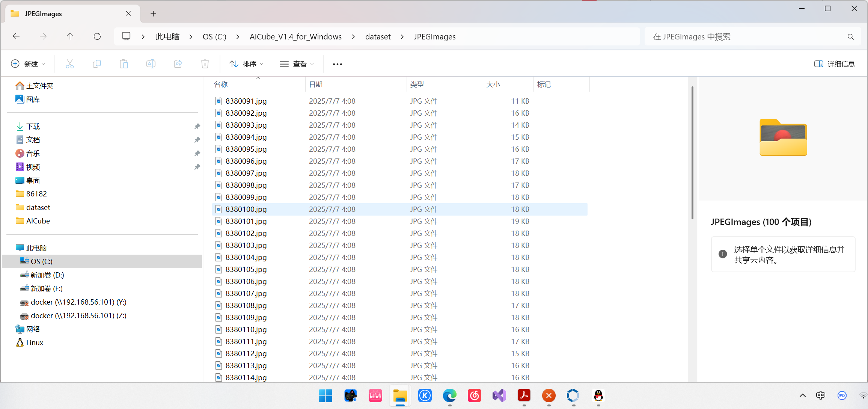Click the Paste clipboard icon
Viewport: 868px width, 409px height.
pyautogui.click(x=124, y=64)
